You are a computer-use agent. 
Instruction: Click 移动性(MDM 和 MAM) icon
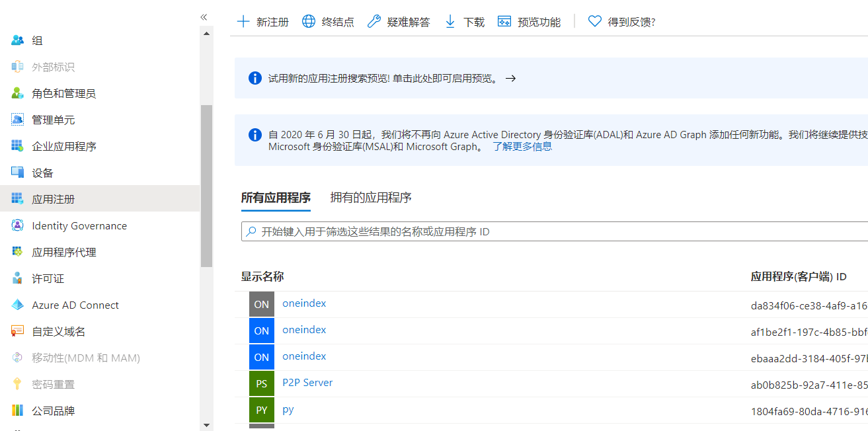[x=18, y=358]
